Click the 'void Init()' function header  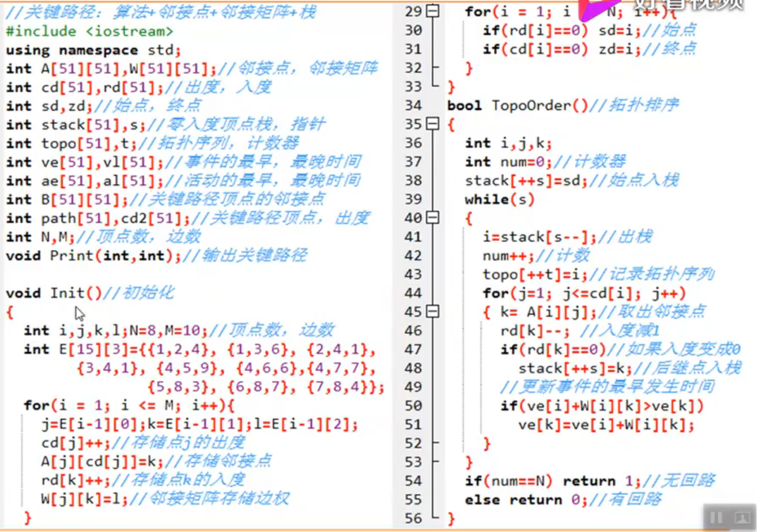54,293
